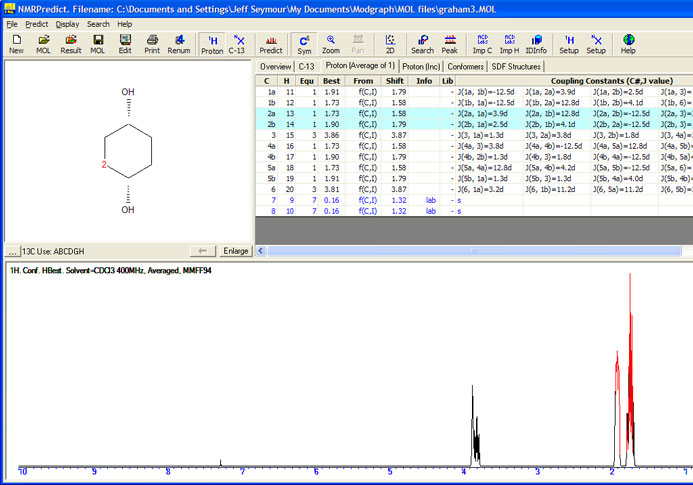Click the Peak toolbar icon
The height and width of the screenshot is (485, 693).
(450, 43)
